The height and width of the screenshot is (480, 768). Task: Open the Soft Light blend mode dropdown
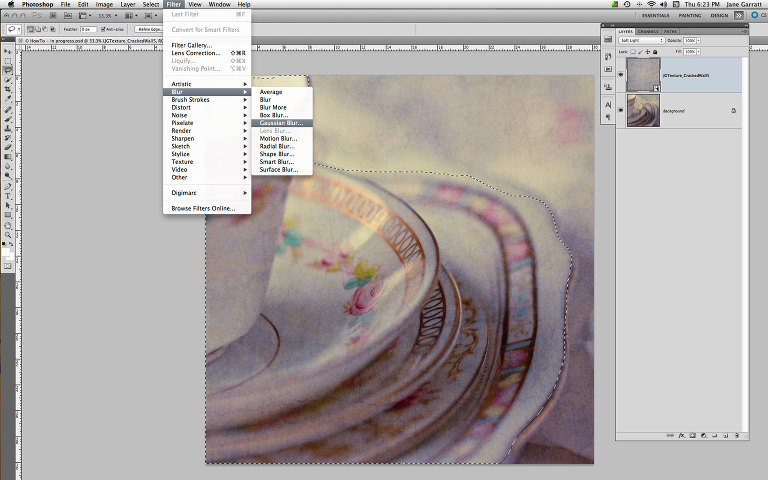[x=641, y=41]
